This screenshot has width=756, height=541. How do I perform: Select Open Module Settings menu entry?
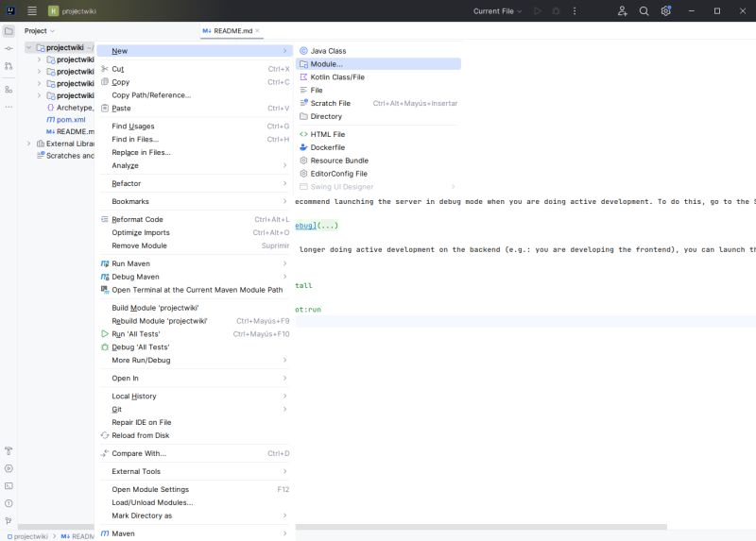click(195, 489)
